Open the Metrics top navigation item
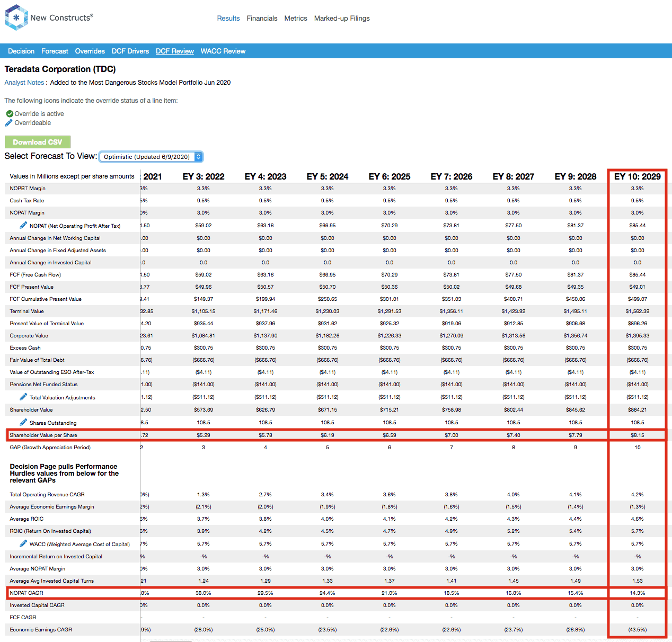The width and height of the screenshot is (672, 642). coord(296,18)
